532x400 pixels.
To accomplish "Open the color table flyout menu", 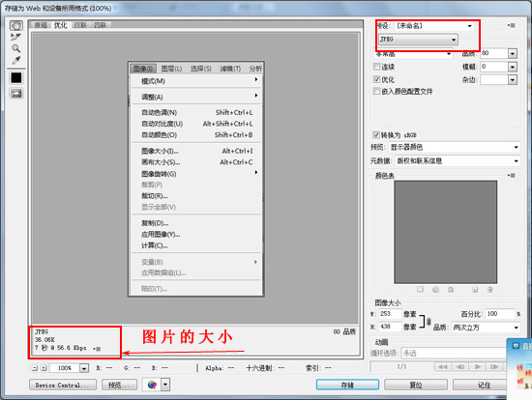I will point(512,176).
